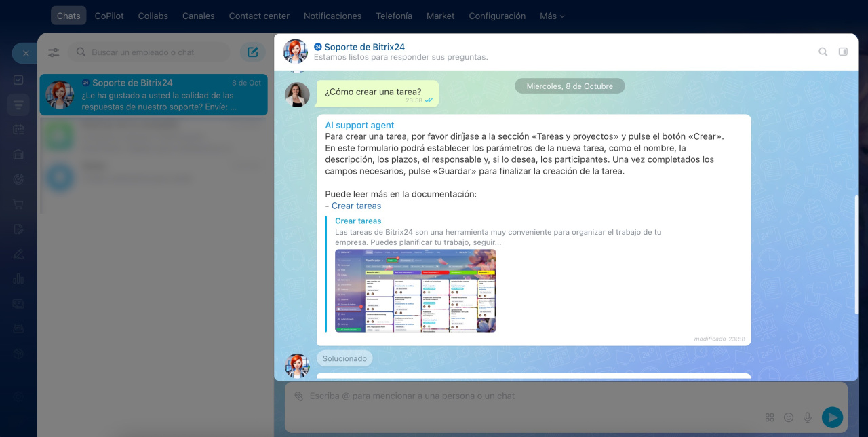Select the Soporte de Bitrix24 chat in list

point(153,95)
